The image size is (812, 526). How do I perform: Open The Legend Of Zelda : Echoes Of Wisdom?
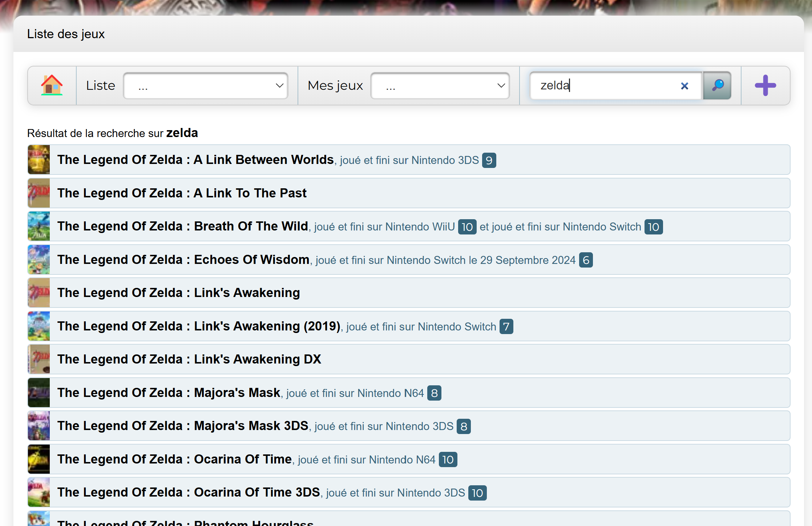[183, 260]
